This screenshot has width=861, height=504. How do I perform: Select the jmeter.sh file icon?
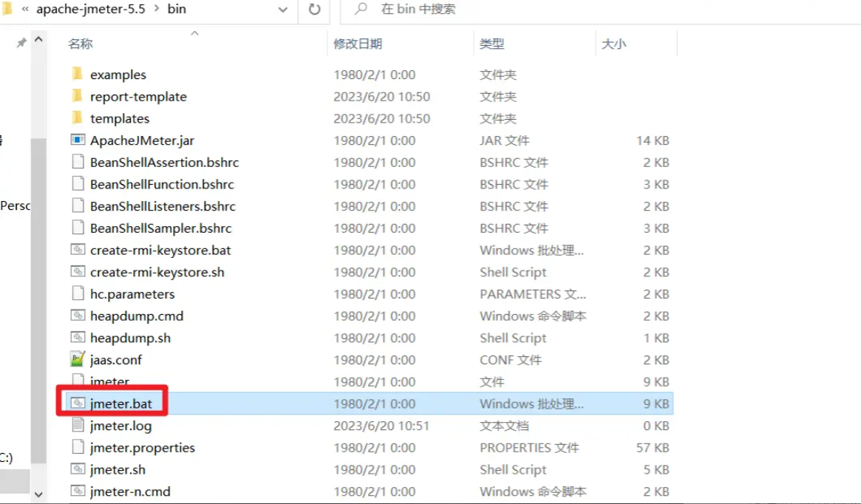[78, 469]
